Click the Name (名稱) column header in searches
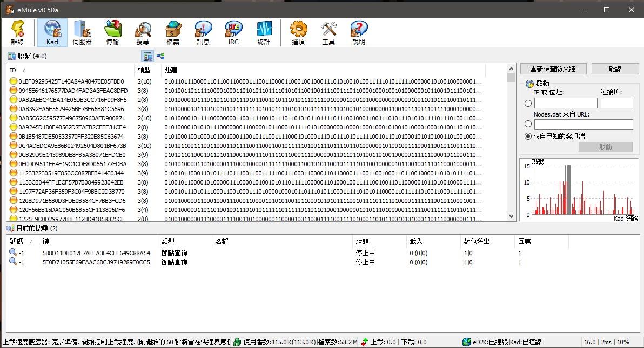Image resolution: width=644 pixels, height=348 pixels. pos(283,242)
